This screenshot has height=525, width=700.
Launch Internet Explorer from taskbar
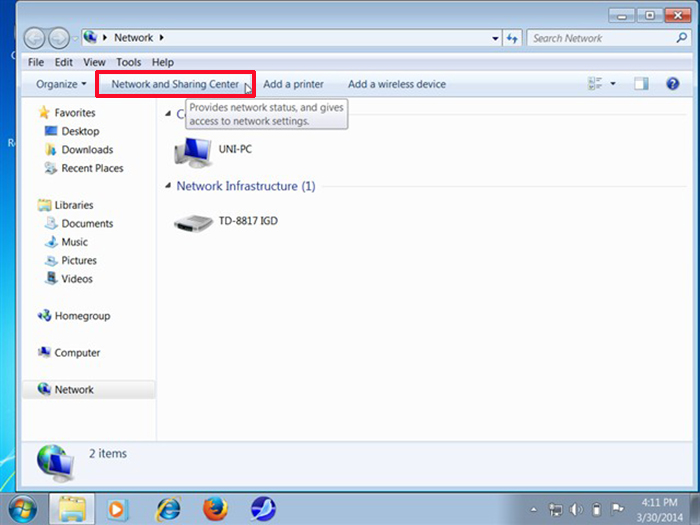pyautogui.click(x=168, y=509)
